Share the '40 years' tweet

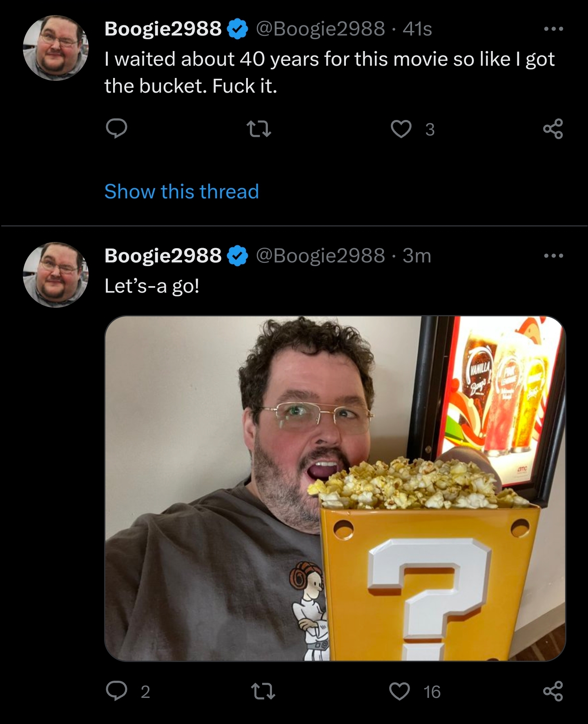(553, 129)
